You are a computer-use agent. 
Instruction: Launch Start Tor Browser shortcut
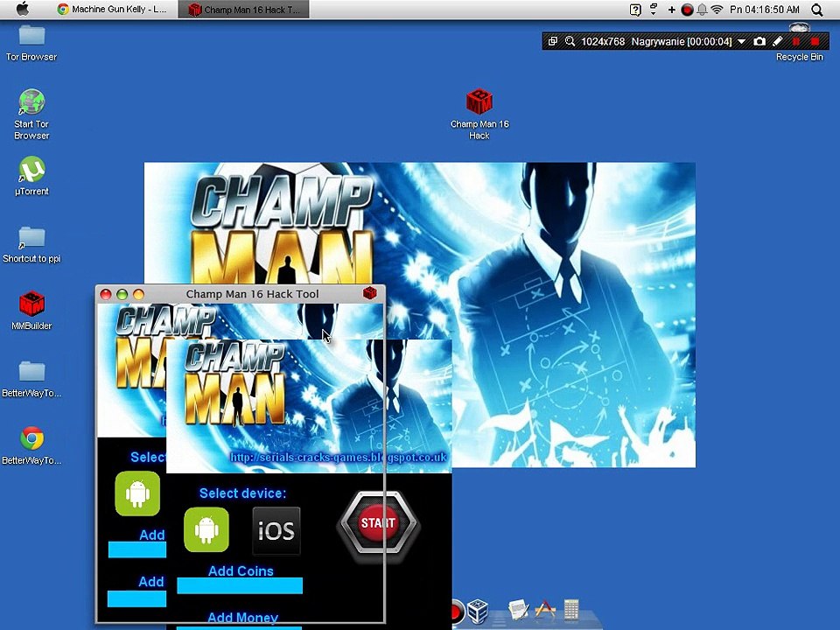tap(31, 101)
